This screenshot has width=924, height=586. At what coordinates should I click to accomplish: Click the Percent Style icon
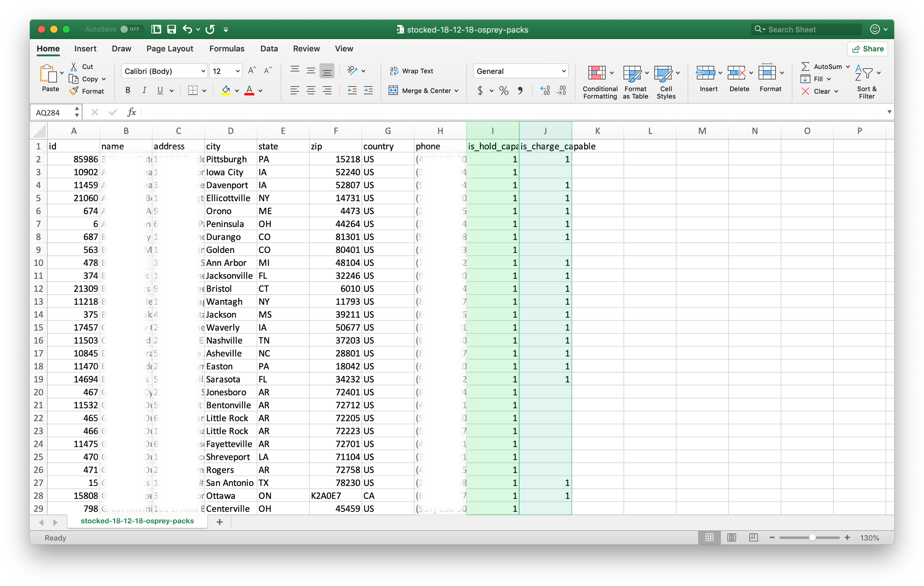(504, 91)
